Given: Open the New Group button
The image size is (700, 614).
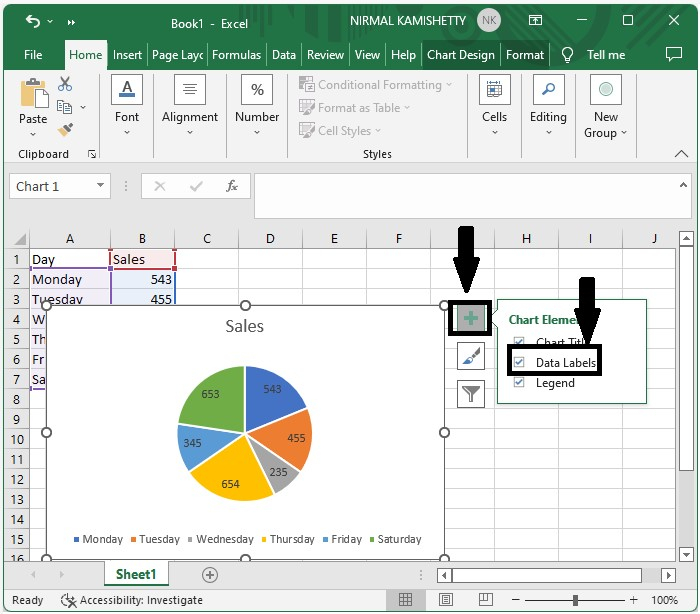Looking at the screenshot, I should 606,107.
